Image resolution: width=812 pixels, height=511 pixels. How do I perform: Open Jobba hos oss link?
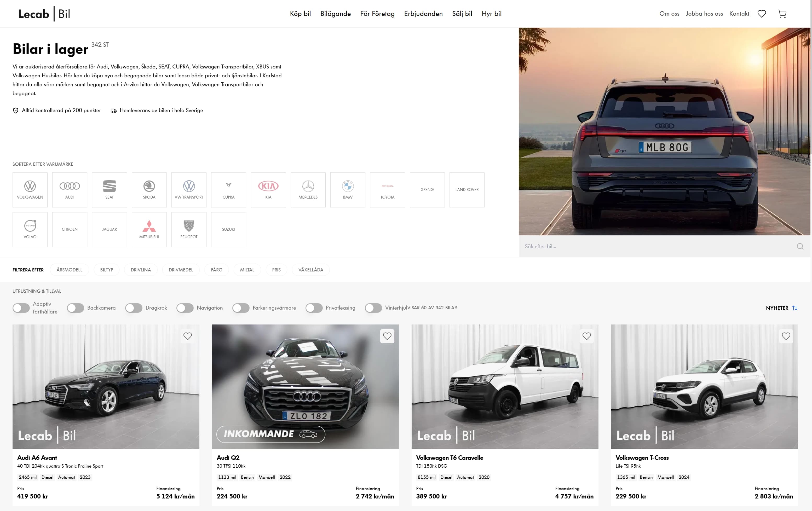(704, 14)
